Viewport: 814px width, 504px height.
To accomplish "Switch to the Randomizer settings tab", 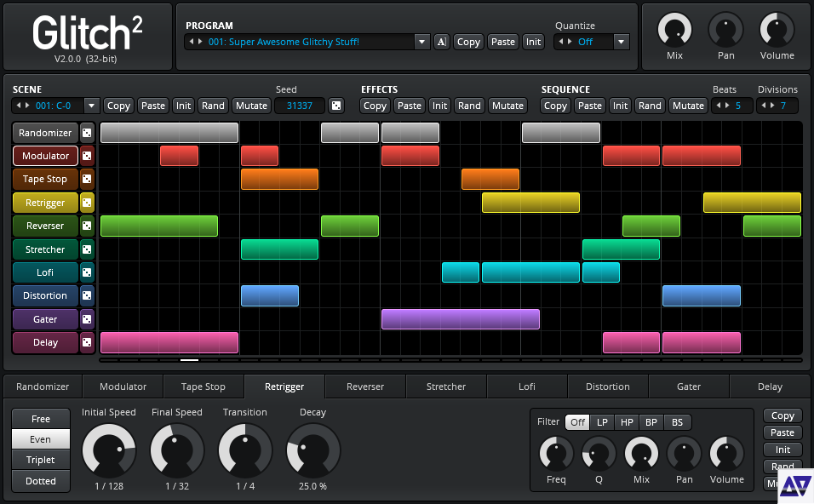I will [43, 387].
